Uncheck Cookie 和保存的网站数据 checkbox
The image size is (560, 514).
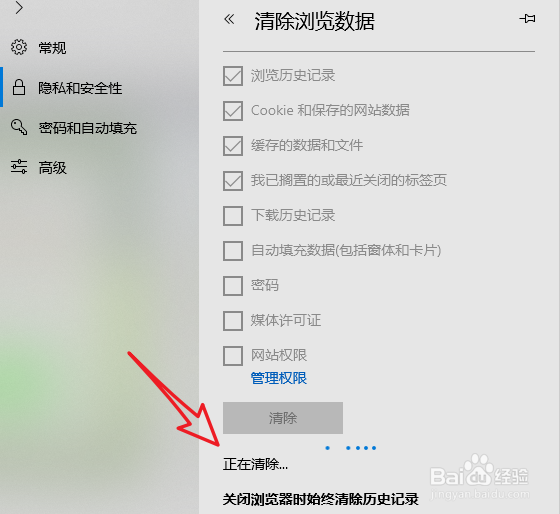pyautogui.click(x=233, y=111)
